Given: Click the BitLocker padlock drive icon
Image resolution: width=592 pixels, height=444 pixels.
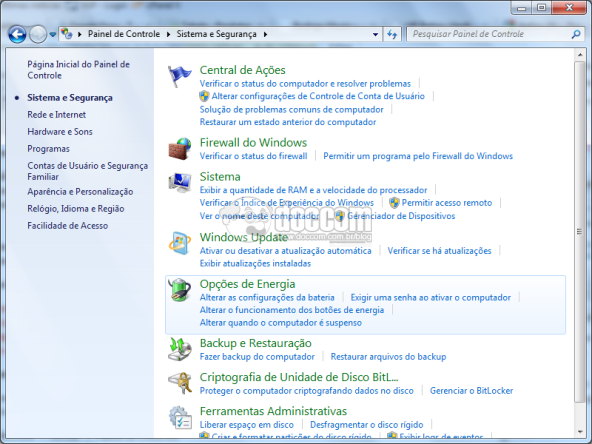Looking at the screenshot, I should pos(180,383).
